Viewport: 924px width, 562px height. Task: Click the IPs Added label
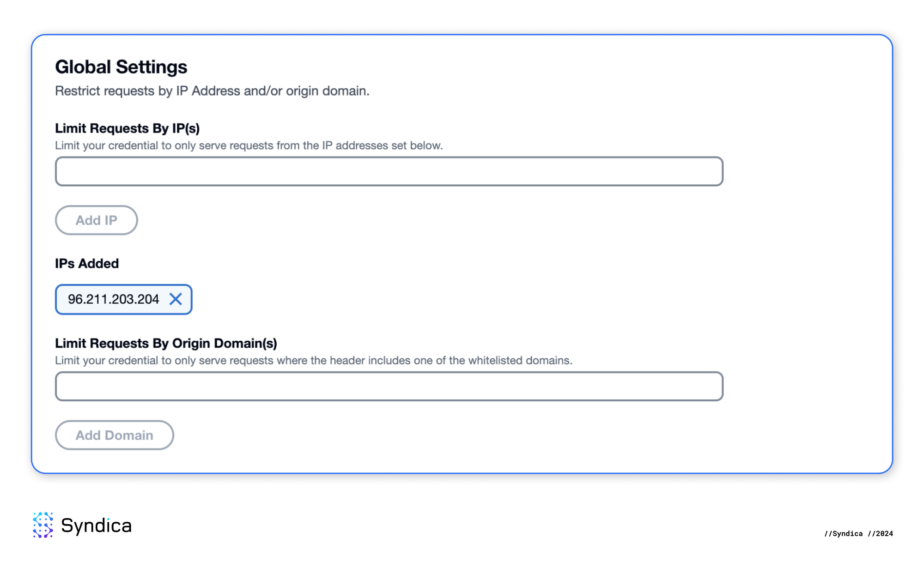pyautogui.click(x=87, y=263)
